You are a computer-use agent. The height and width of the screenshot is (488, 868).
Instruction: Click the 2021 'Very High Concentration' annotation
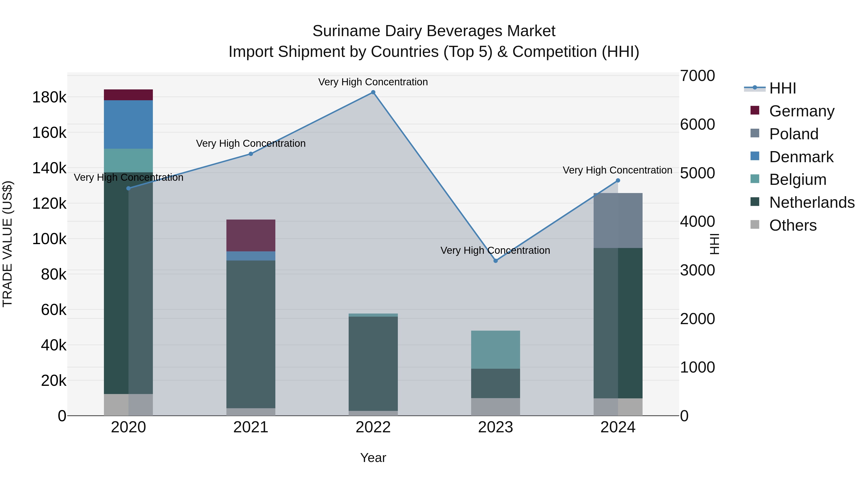tap(251, 143)
